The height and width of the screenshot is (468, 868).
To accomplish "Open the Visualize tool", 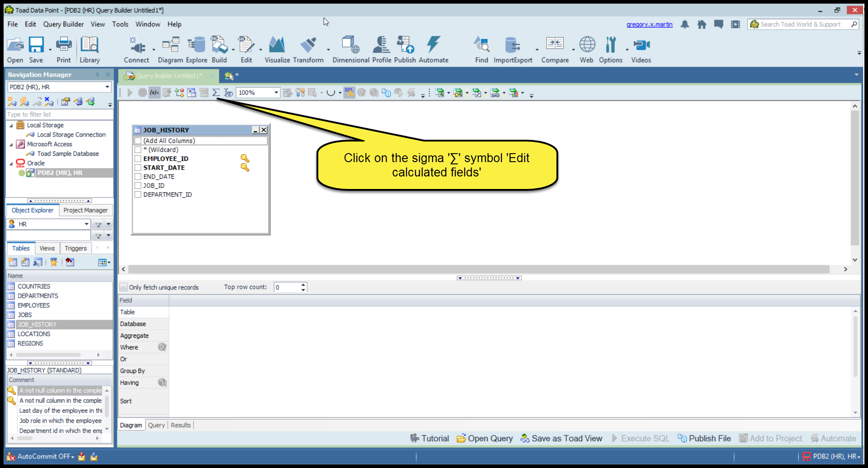I will click(x=277, y=50).
